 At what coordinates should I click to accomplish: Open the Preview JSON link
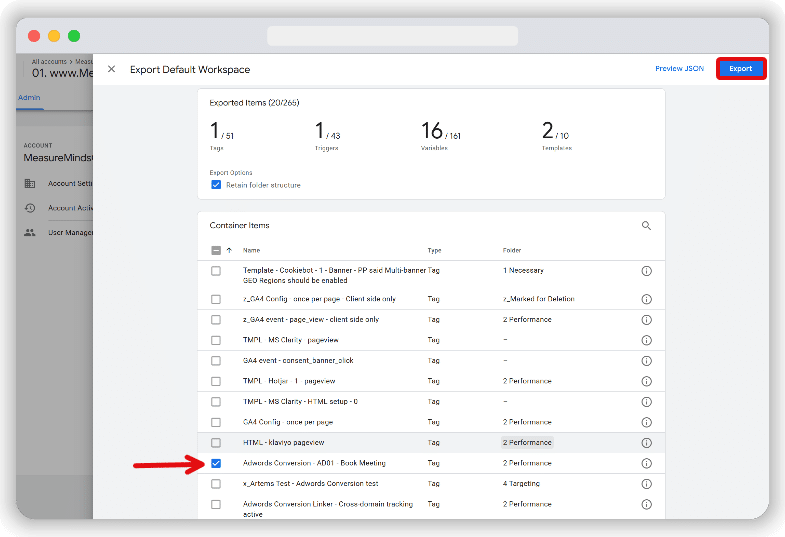pyautogui.click(x=679, y=69)
